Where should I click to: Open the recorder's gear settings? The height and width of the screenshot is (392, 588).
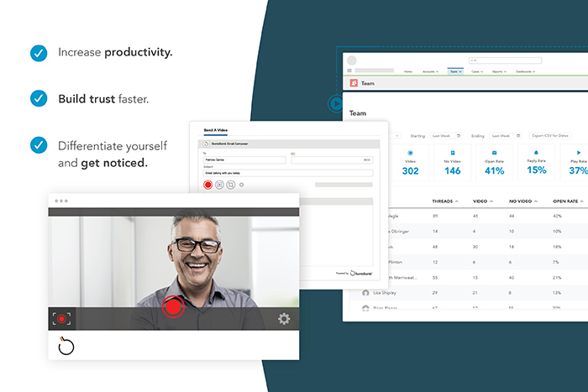(284, 319)
